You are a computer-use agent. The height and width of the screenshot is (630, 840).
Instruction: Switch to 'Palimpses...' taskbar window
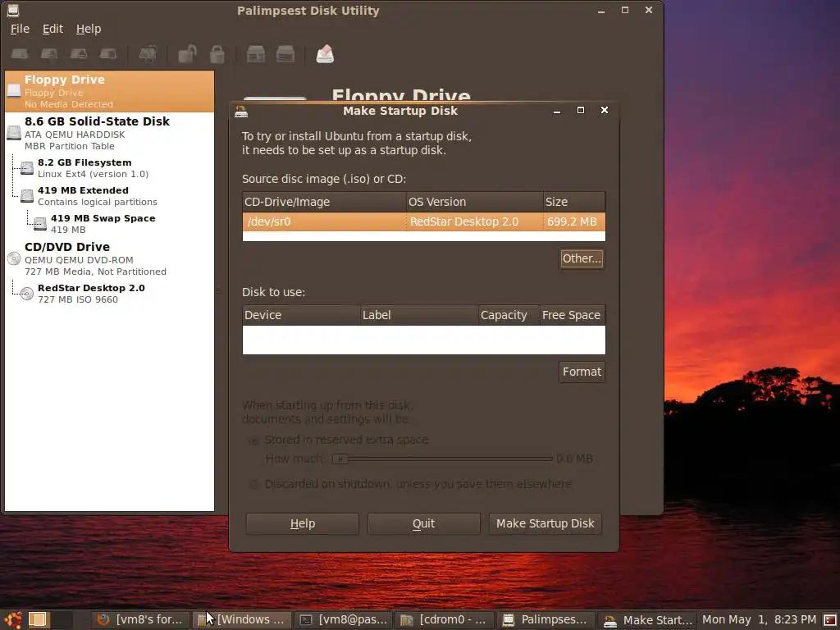point(546,620)
